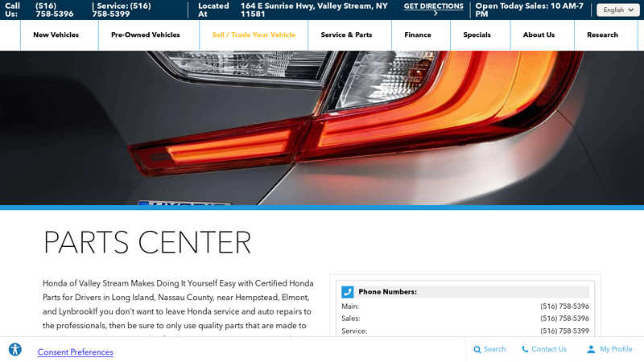
Task: Open the Finance menu
Action: click(x=418, y=35)
